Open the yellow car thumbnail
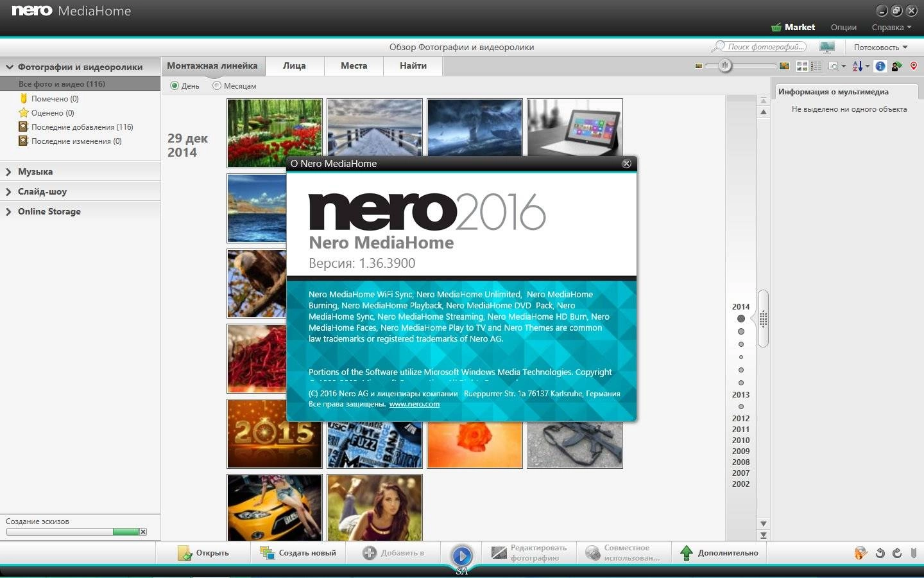The image size is (924, 578). pos(275,507)
